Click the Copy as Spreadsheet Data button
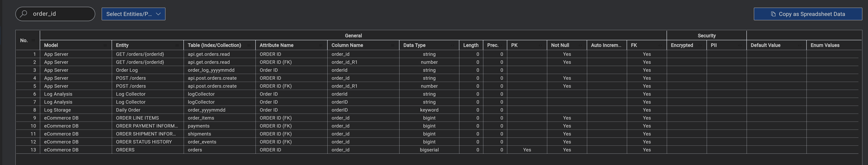Screen dimensions: 868x165 click(x=808, y=14)
